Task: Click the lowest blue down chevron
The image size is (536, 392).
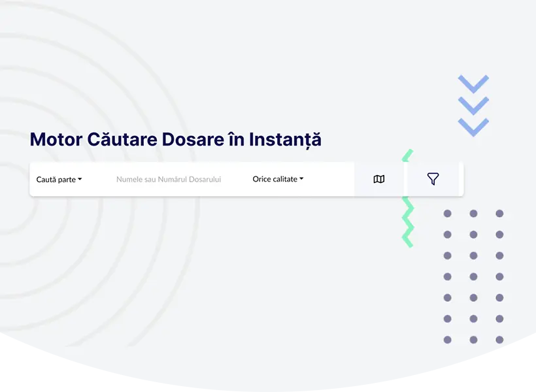Action: coord(473,127)
